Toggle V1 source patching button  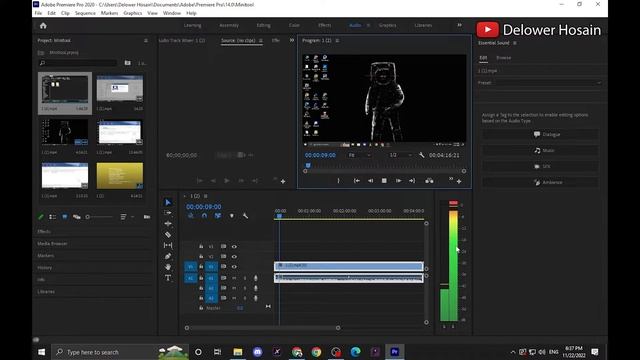click(191, 267)
